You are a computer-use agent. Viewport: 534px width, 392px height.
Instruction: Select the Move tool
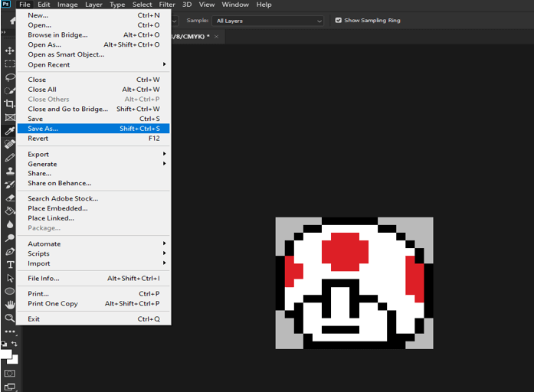pyautogui.click(x=10, y=51)
